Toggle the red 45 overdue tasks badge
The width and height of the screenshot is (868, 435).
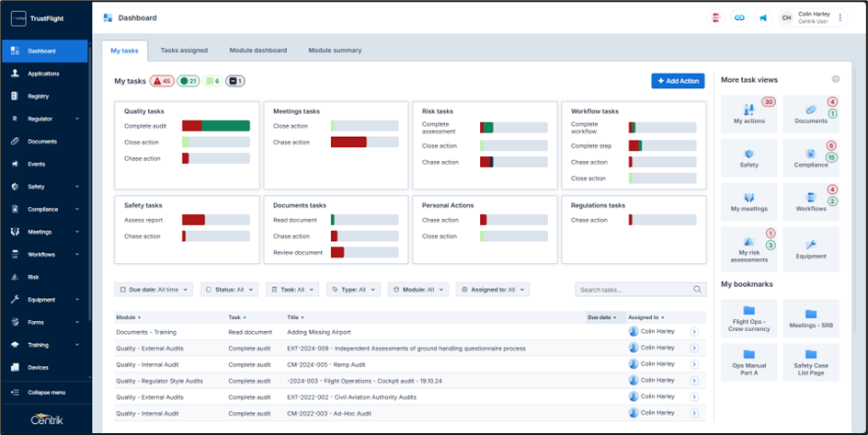tap(161, 81)
